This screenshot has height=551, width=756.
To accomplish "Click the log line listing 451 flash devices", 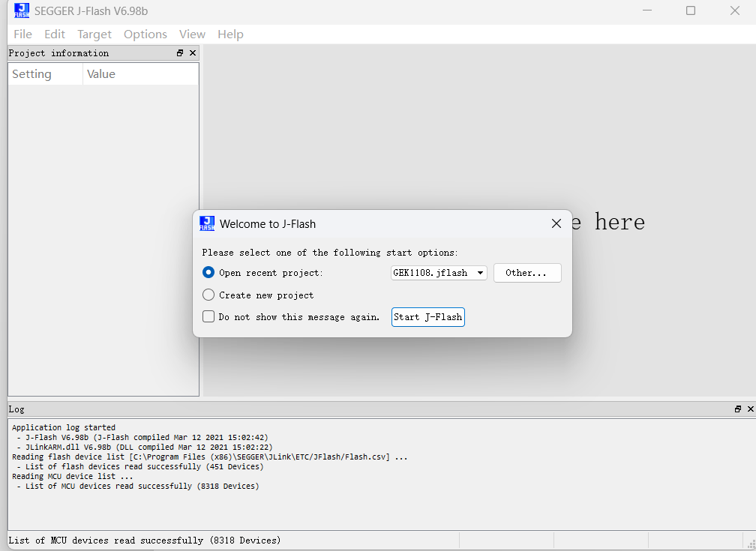I will pyautogui.click(x=140, y=466).
